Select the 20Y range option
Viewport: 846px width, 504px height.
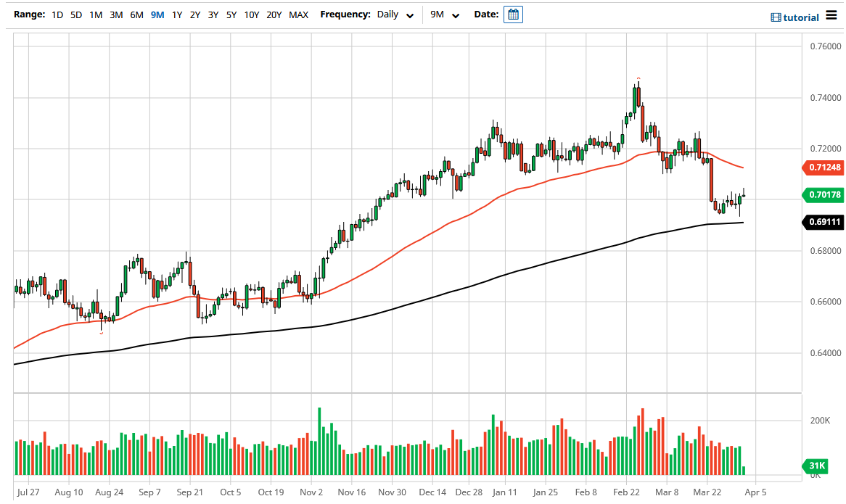pos(274,14)
